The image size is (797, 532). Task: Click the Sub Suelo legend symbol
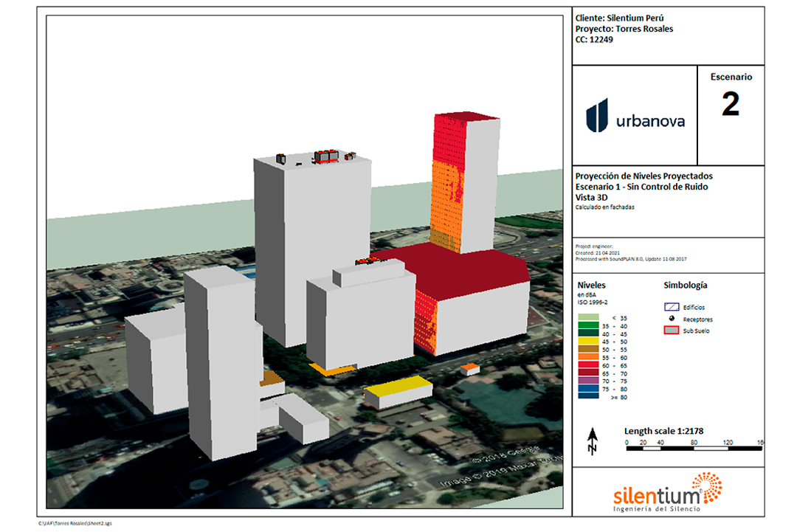(x=672, y=331)
